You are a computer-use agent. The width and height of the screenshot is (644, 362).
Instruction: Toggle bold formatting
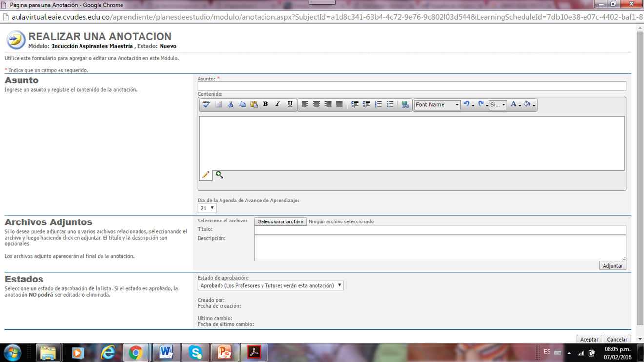pyautogui.click(x=265, y=104)
